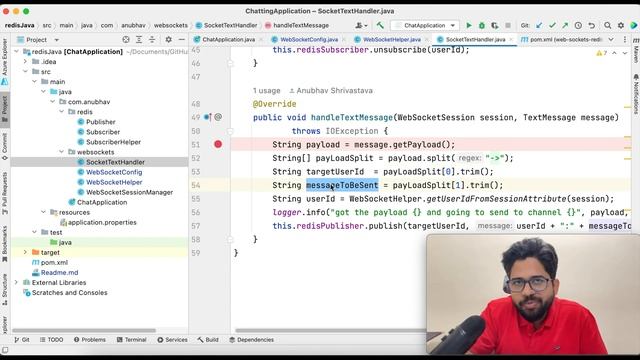The width and height of the screenshot is (640, 360).
Task: Toggle the Project tool window sidebar button
Action: coord(5,109)
